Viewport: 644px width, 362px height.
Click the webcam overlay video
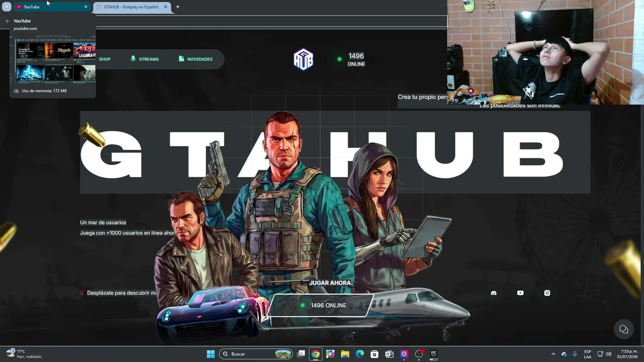pyautogui.click(x=545, y=52)
